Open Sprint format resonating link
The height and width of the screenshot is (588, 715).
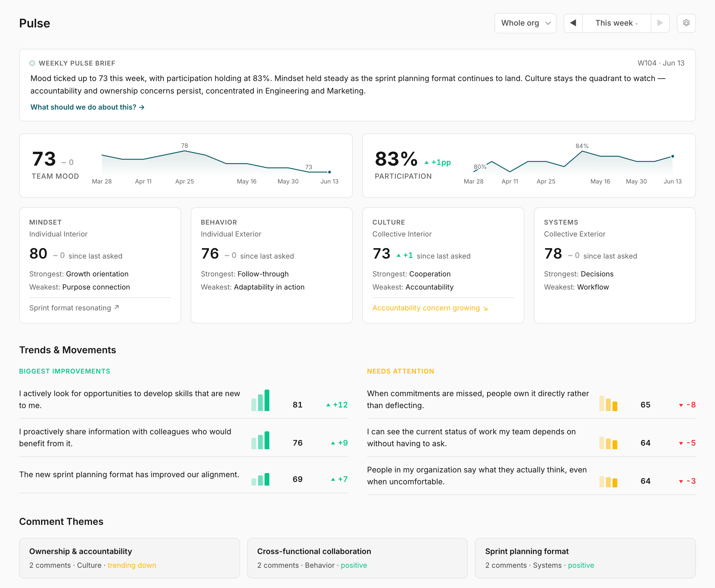tap(74, 307)
